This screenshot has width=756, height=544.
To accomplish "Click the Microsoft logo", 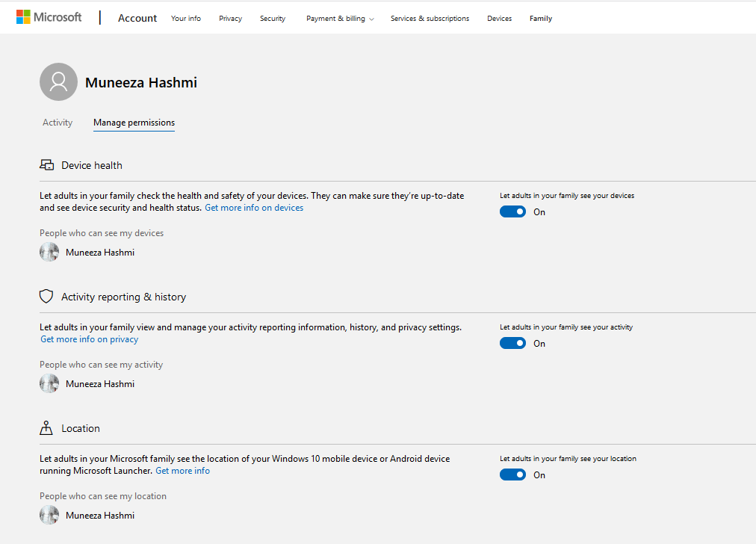I will coord(49,17).
